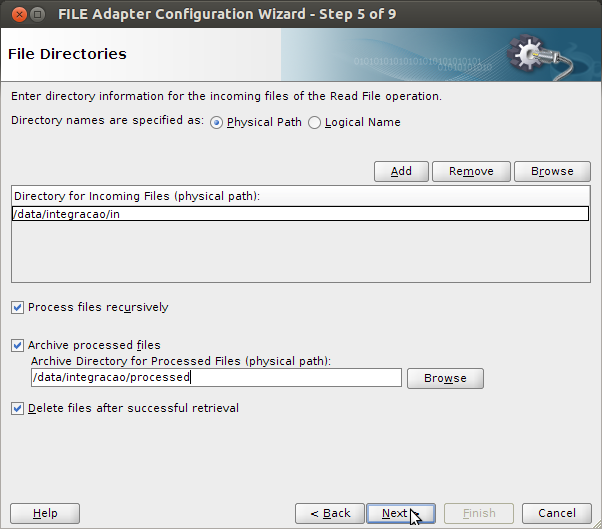Click the red window close icon
This screenshot has height=529, width=602.
click(x=19, y=15)
